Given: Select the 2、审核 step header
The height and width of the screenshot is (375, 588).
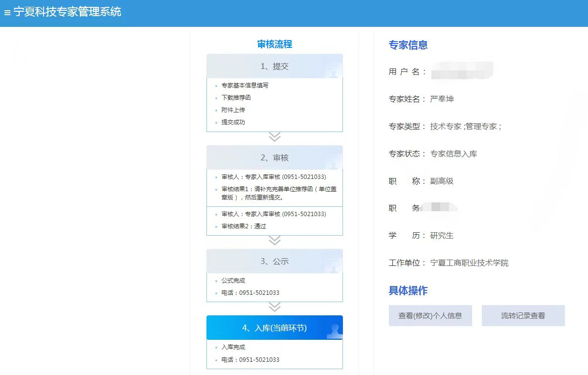Looking at the screenshot, I should click(x=274, y=157).
